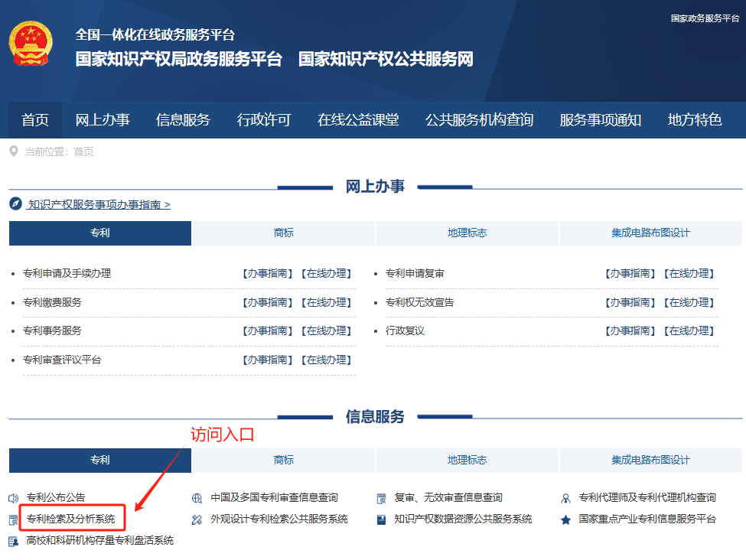746x560 pixels.
Task: Click the database icon beside 知识产权数据资源公共服务系统
Action: click(x=382, y=519)
